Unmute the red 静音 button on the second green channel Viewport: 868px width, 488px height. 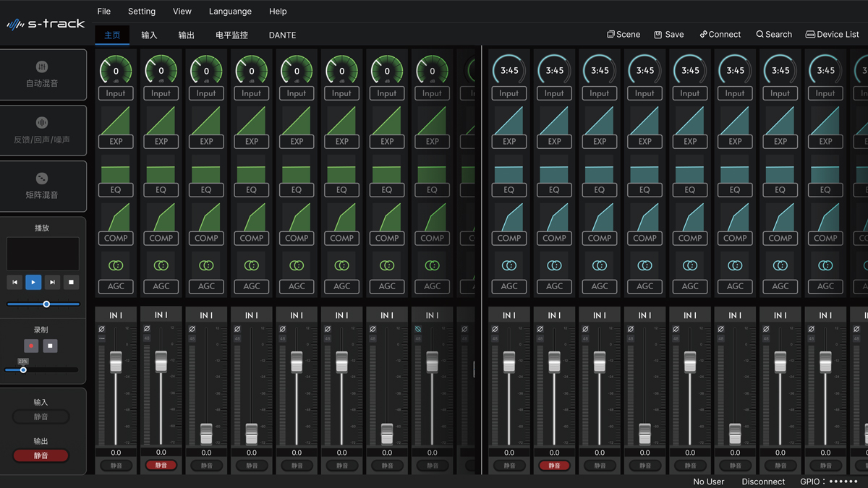[x=161, y=466]
